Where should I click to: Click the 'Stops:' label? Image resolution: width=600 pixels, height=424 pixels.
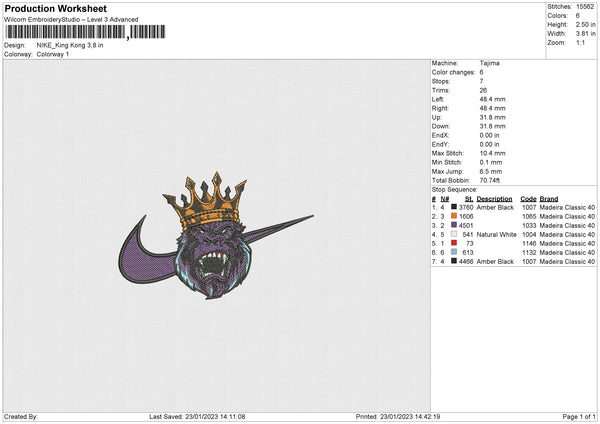441,81
